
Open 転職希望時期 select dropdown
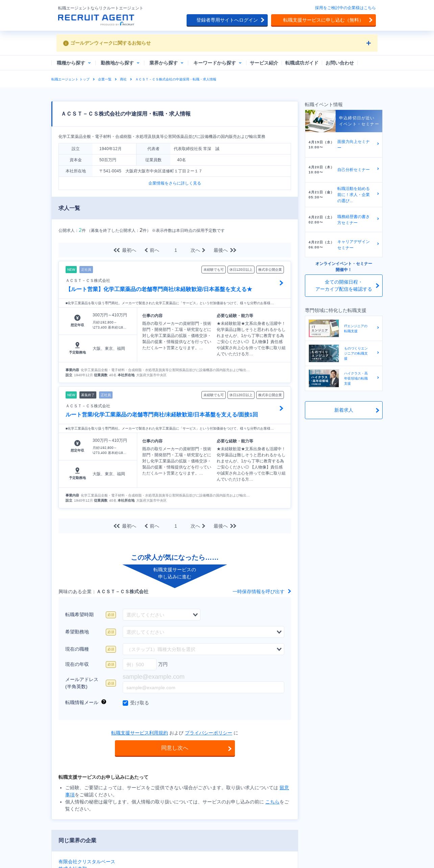(x=162, y=615)
